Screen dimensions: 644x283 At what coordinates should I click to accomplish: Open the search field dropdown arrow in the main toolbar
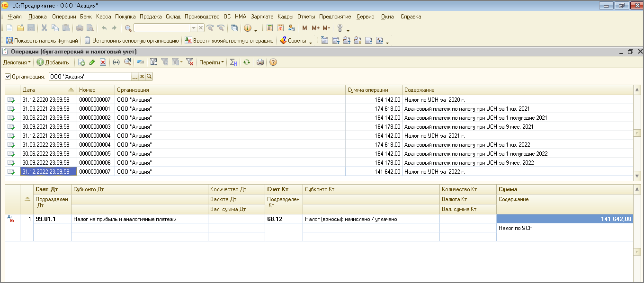coord(193,28)
